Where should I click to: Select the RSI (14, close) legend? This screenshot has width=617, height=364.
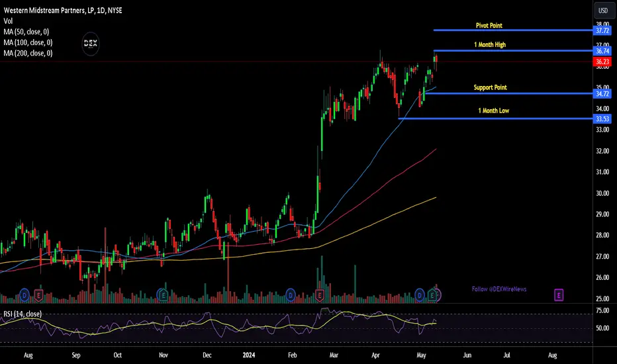(23, 314)
